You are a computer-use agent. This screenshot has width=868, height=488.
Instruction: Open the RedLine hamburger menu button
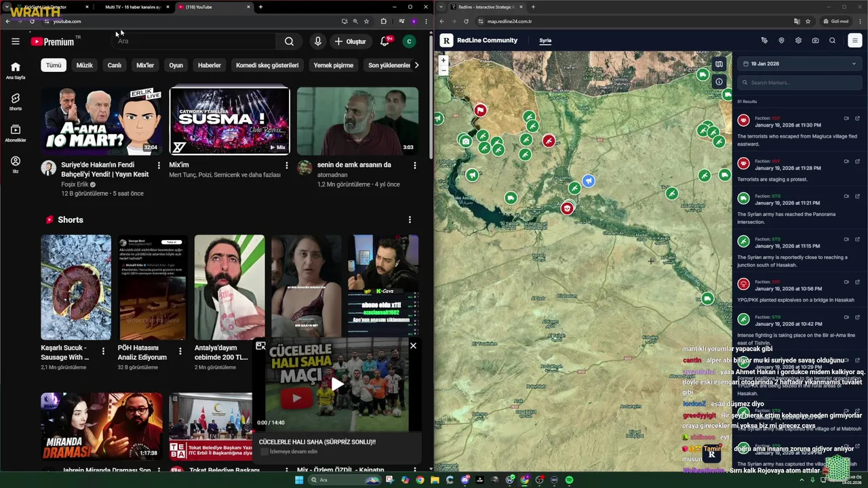854,41
